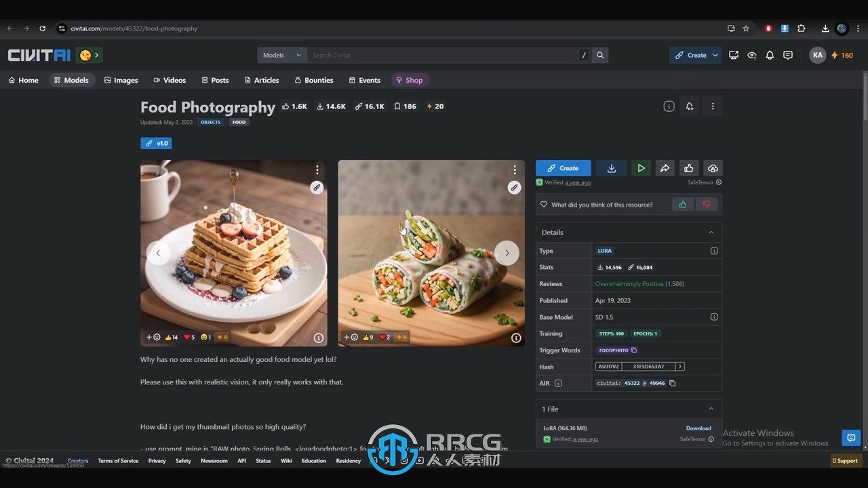Select the Models tab

coord(71,80)
